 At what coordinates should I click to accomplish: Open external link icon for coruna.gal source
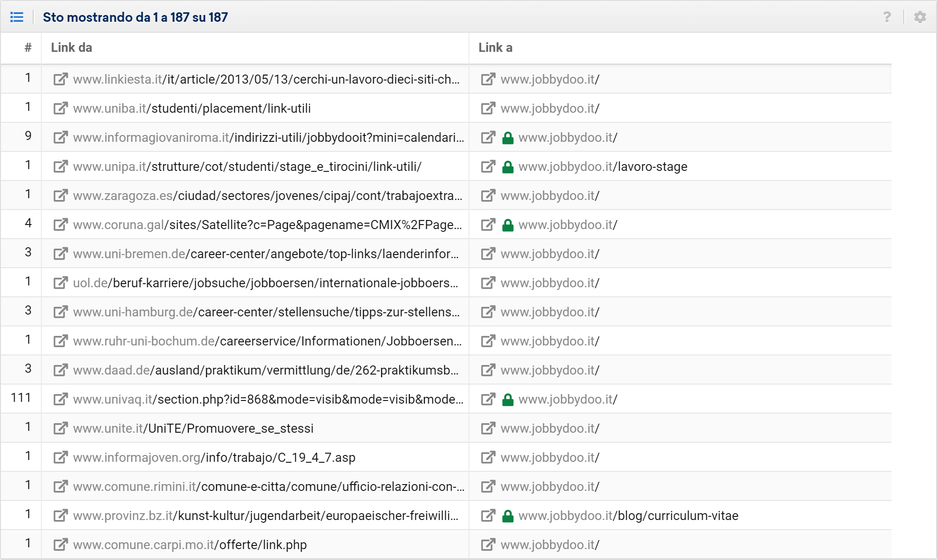coord(60,225)
